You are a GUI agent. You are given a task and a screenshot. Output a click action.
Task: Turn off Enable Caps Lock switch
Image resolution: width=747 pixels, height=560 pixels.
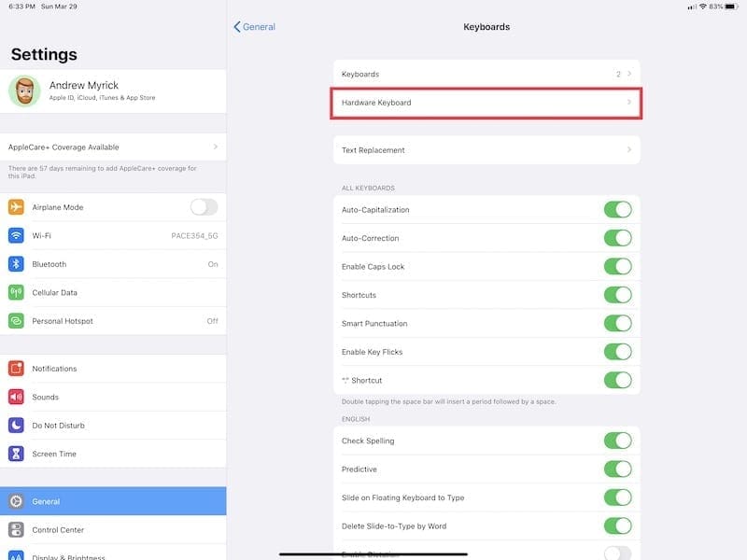tap(618, 266)
